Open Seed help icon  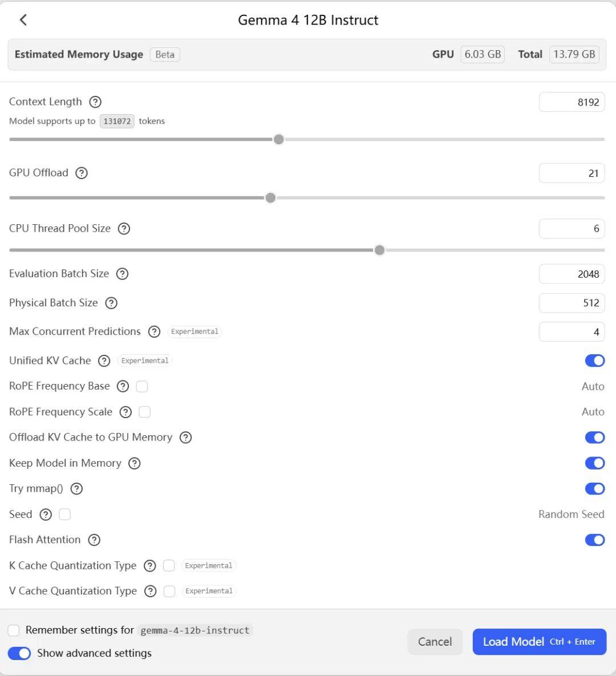(46, 515)
